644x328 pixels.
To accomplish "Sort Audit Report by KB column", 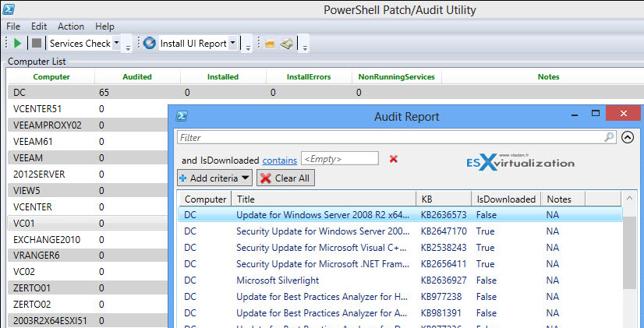I will (444, 199).
